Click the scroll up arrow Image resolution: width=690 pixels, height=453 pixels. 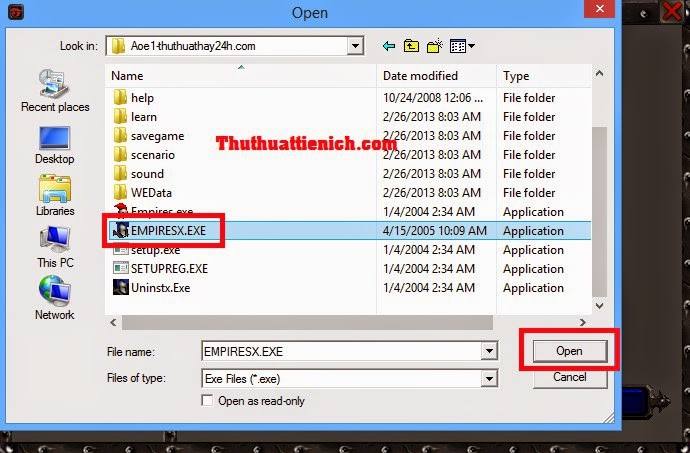[x=599, y=74]
